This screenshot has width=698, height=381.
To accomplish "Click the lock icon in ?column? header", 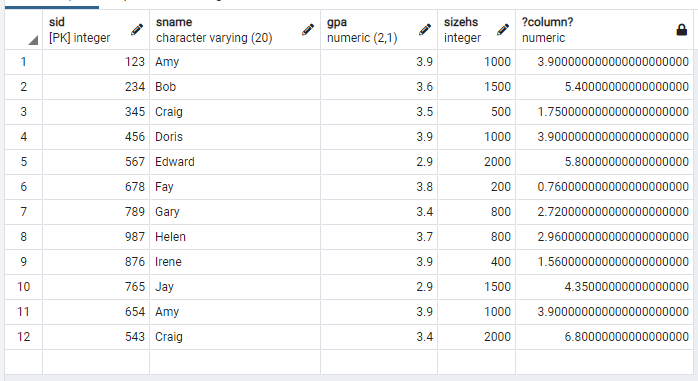I will pos(682,30).
